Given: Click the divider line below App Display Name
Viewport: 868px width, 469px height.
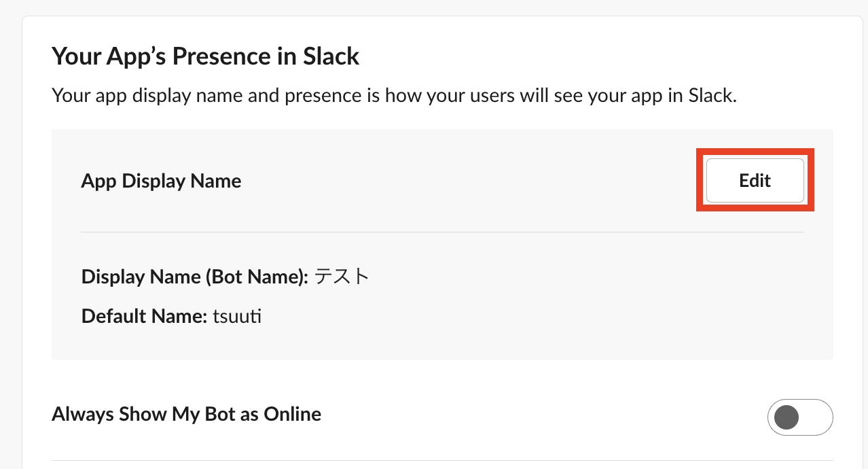Looking at the screenshot, I should tap(442, 232).
